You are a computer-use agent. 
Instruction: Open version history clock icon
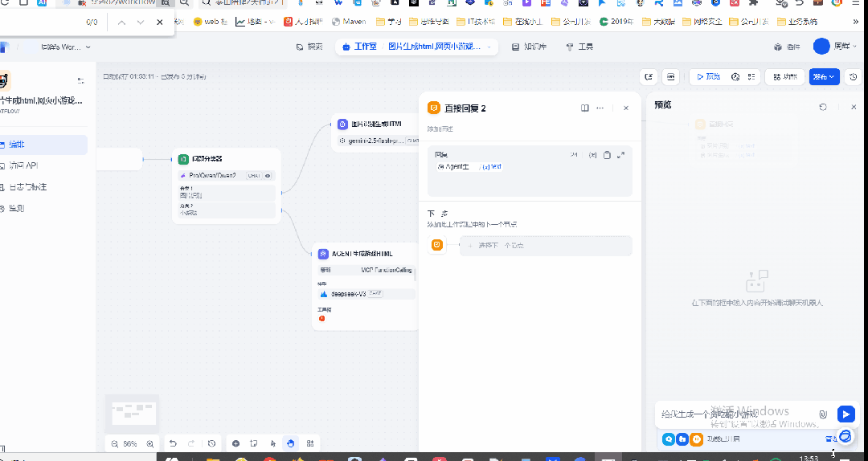click(853, 77)
